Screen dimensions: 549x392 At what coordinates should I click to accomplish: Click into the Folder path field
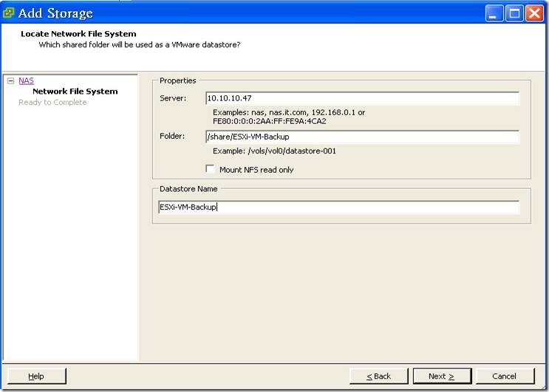coord(362,137)
